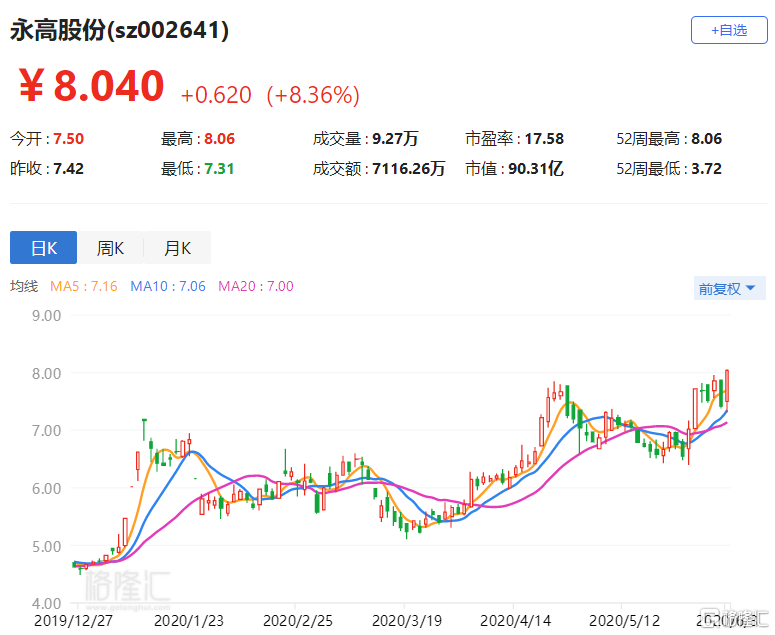Click the 2020/4/14 date axis label
This screenshot has width=775, height=635.
516,621
